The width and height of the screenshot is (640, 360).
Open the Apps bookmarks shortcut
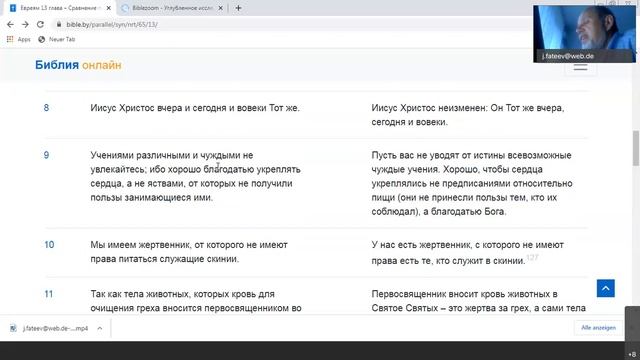coord(19,39)
